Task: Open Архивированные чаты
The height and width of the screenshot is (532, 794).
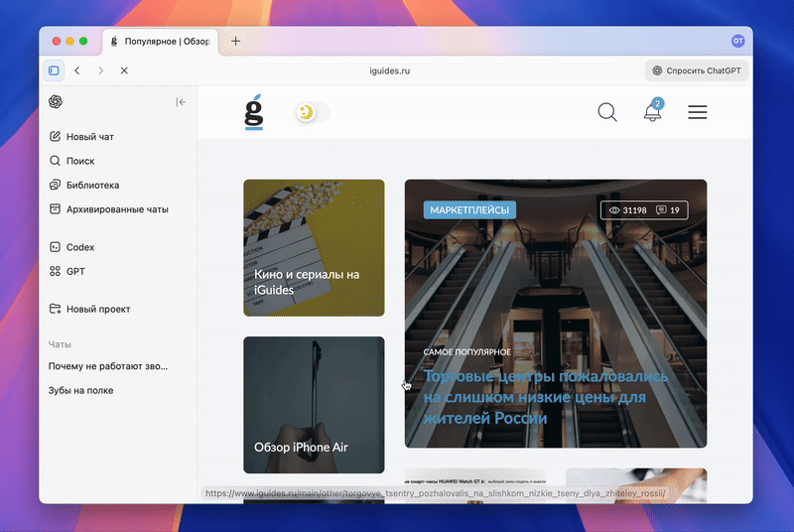Action: 108,209
